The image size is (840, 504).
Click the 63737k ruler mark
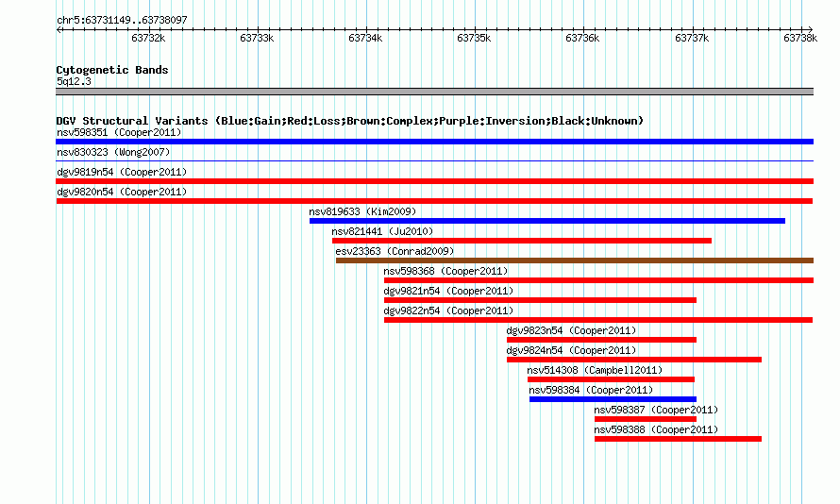click(x=692, y=38)
